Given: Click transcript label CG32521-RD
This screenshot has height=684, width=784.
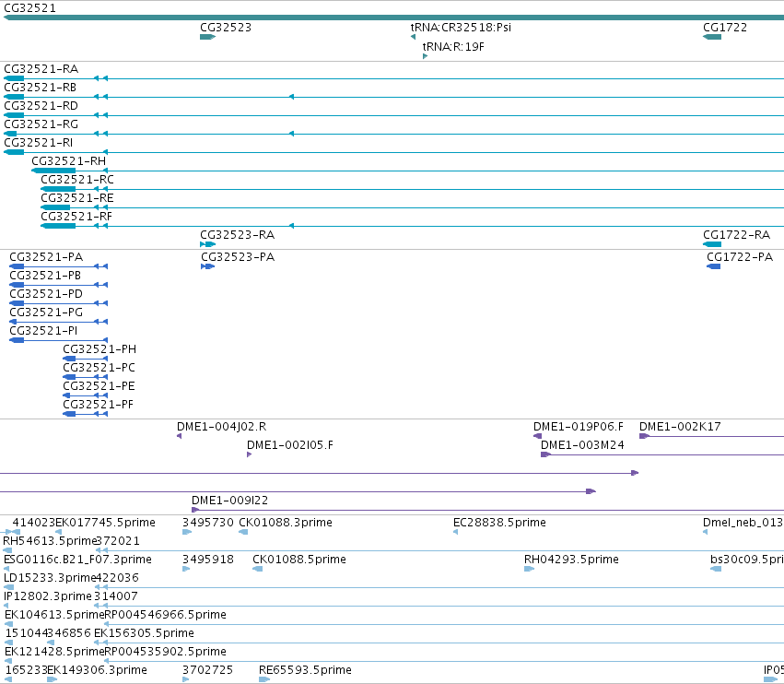Looking at the screenshot, I should (41, 106).
